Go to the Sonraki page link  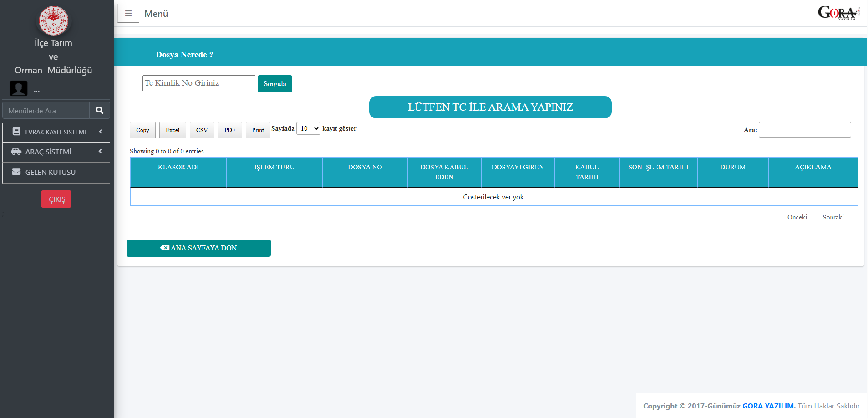pos(833,218)
